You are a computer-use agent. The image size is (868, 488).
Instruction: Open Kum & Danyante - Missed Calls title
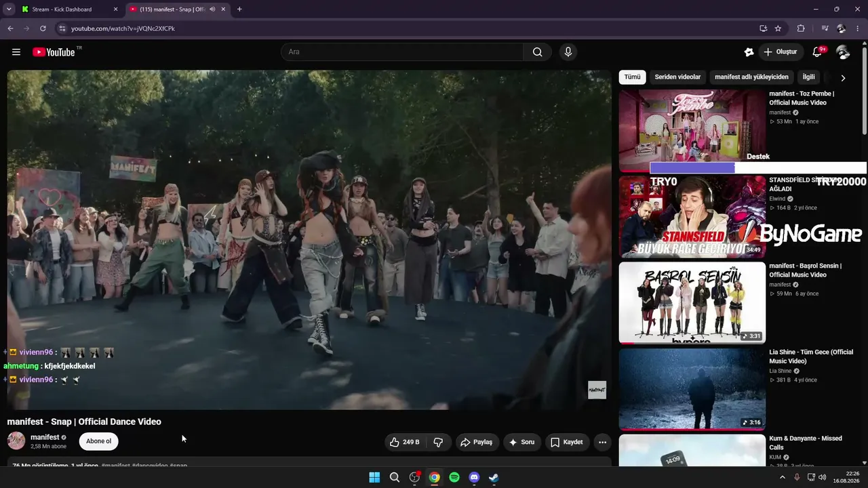[806, 443]
